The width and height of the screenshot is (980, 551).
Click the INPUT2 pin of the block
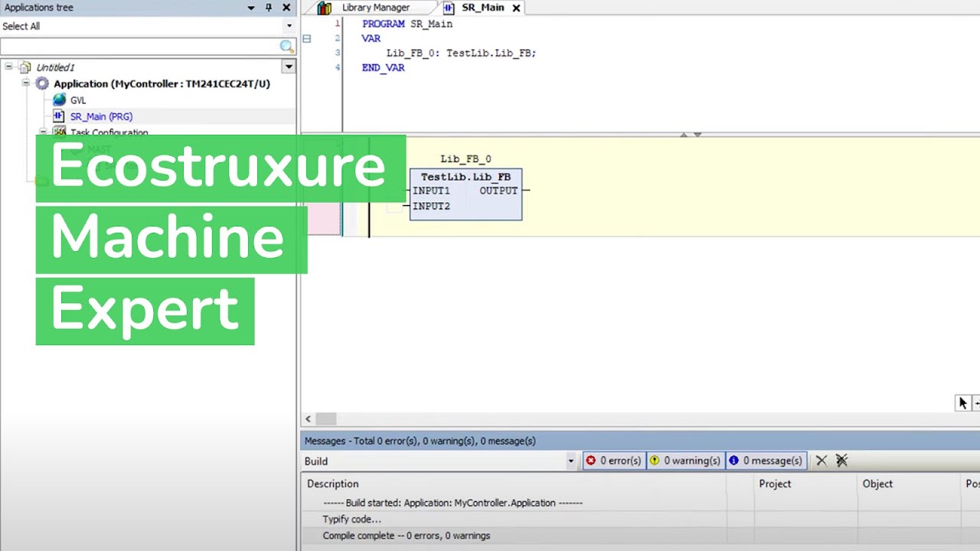click(x=431, y=206)
